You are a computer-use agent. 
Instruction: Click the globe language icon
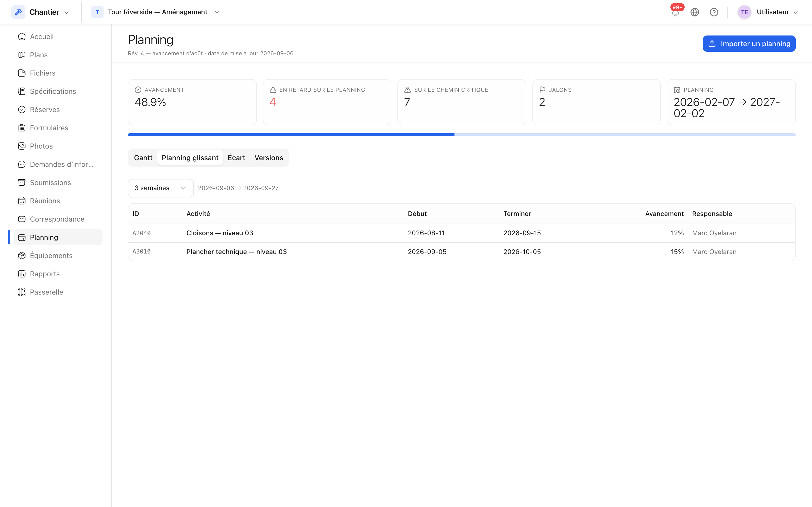(695, 12)
